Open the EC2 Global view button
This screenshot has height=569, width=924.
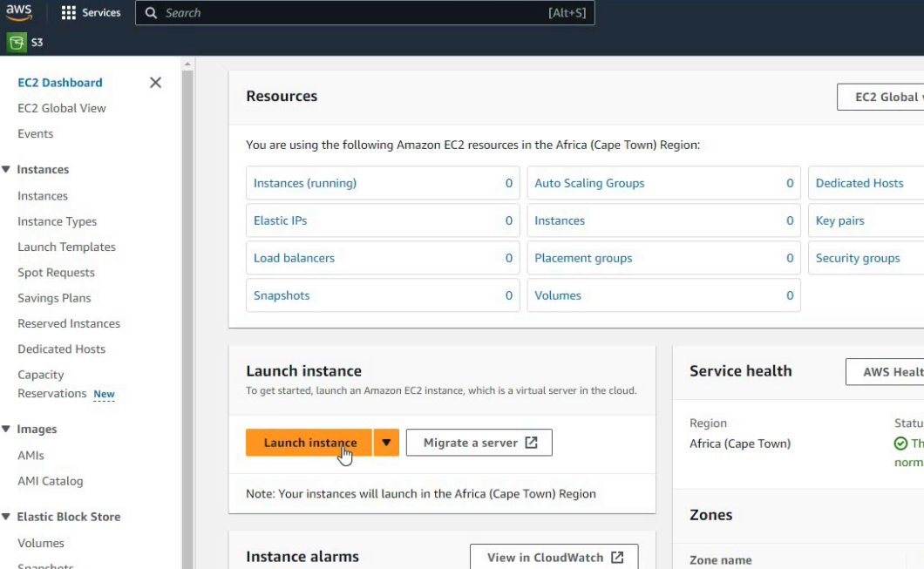click(x=880, y=97)
